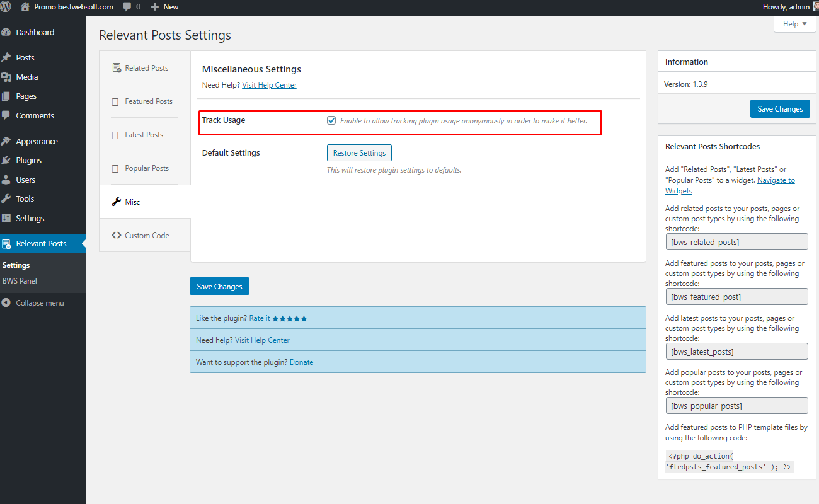The height and width of the screenshot is (504, 819).
Task: Click the Popular Posts tab icon
Action: [115, 168]
